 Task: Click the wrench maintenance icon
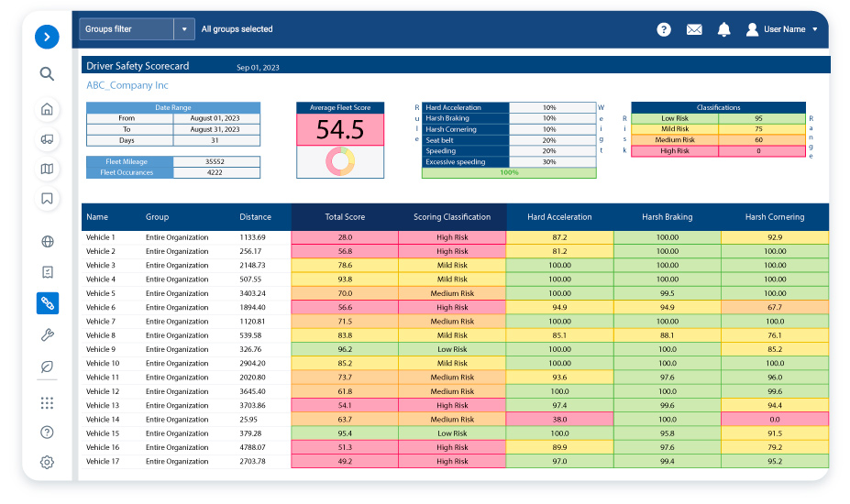(x=47, y=335)
